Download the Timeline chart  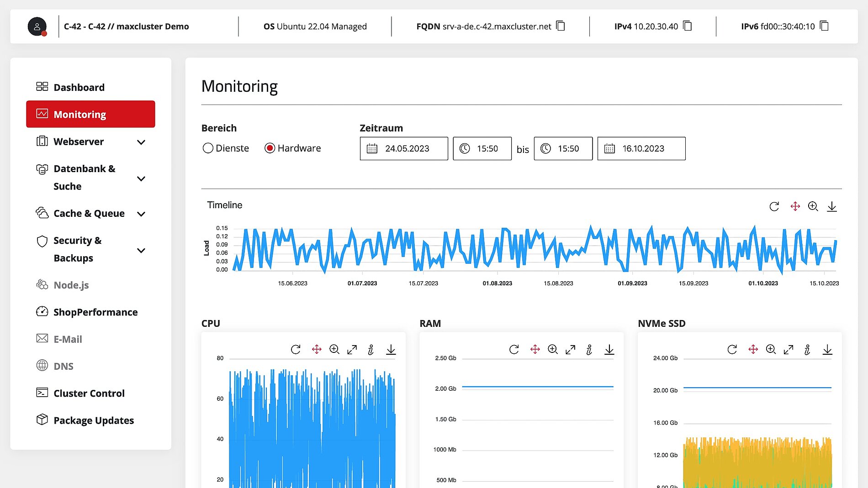click(831, 206)
